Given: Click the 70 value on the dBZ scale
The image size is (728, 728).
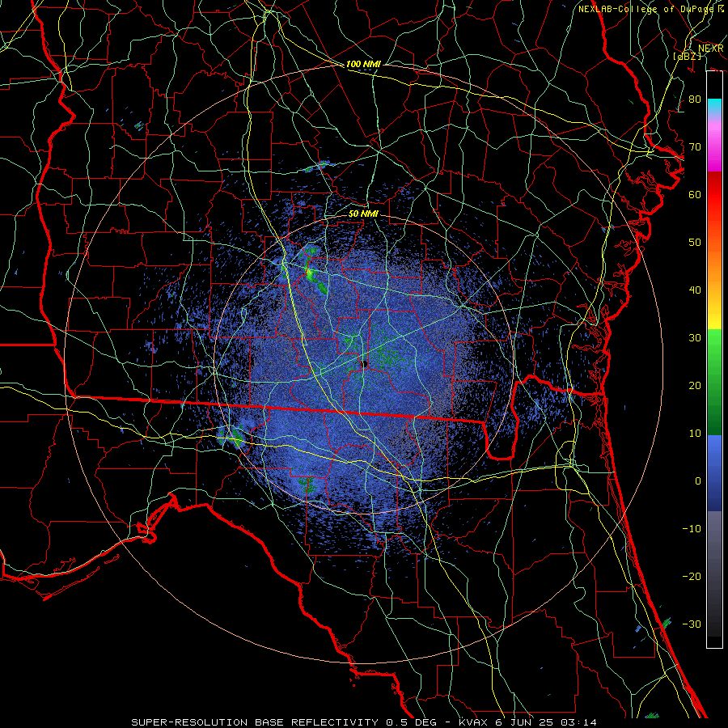Looking at the screenshot, I should point(695,147).
